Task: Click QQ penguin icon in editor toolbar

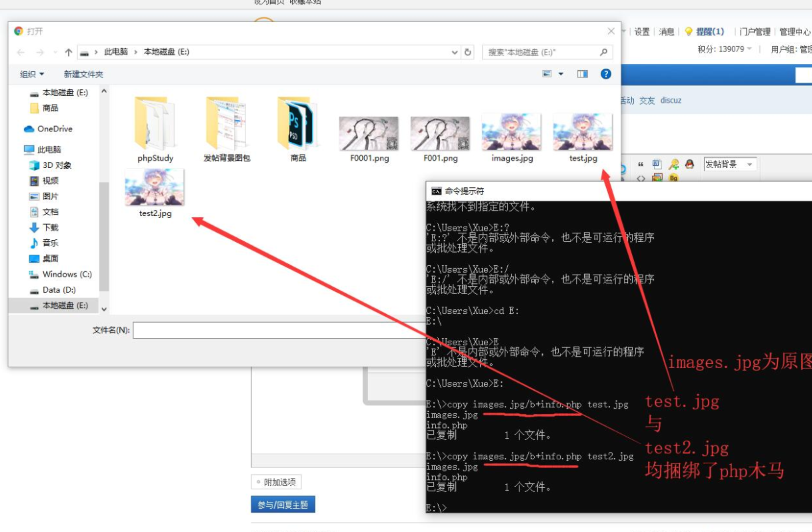Action: (689, 164)
